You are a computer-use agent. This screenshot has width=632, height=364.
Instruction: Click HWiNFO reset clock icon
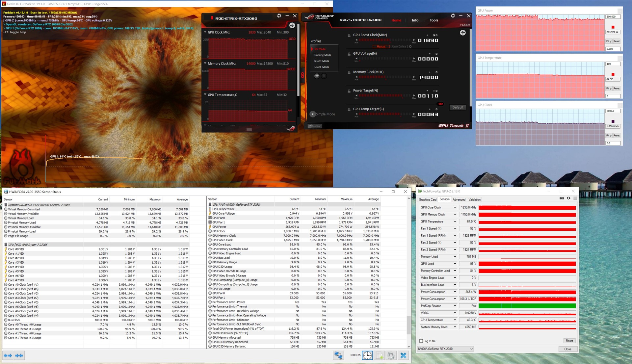click(x=367, y=355)
